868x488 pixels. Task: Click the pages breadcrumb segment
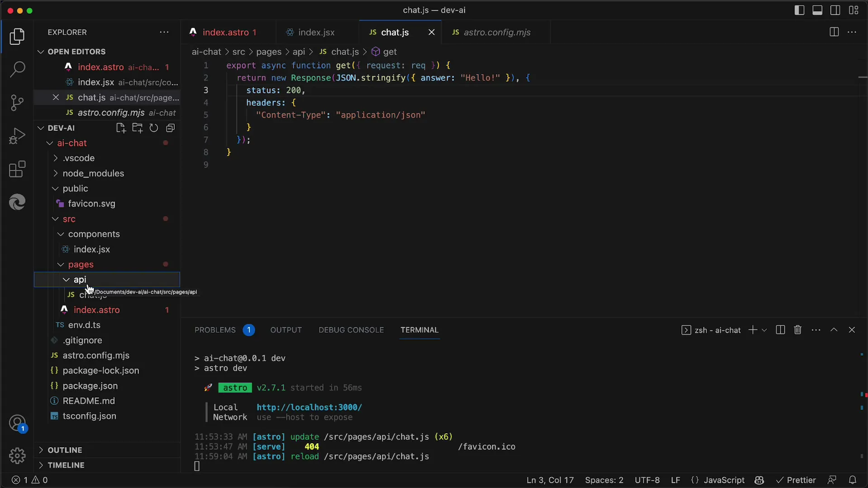(x=269, y=52)
